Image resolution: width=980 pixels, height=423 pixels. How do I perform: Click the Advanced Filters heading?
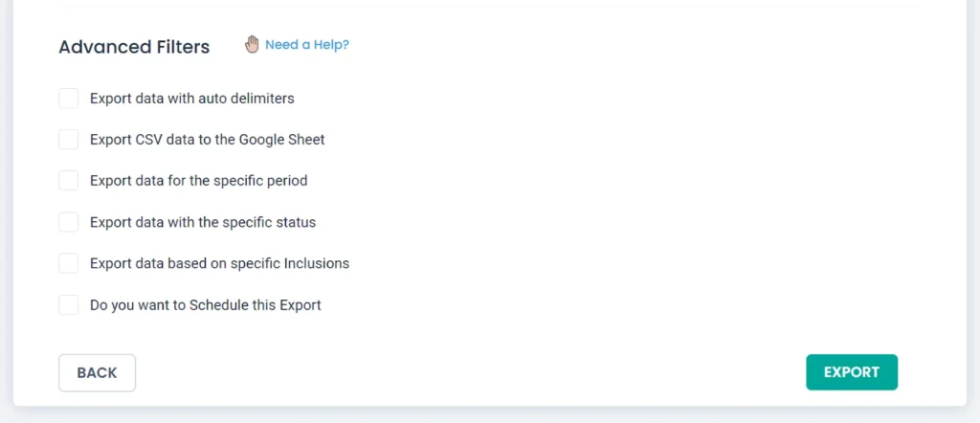pos(134,47)
